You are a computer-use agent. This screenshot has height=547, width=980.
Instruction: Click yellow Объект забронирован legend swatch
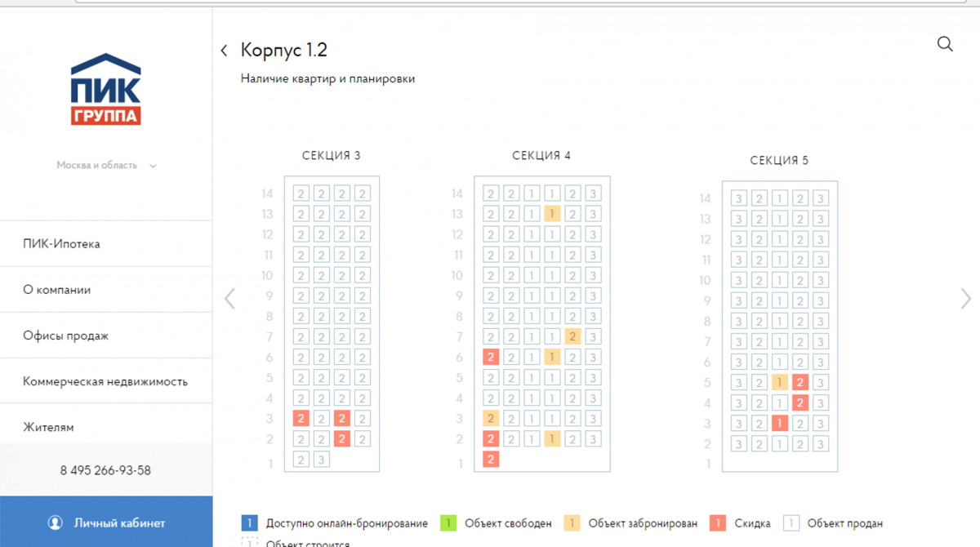(572, 523)
